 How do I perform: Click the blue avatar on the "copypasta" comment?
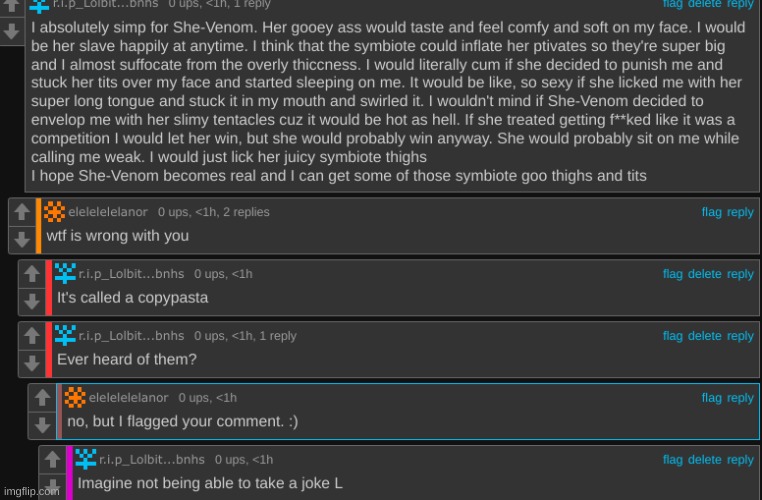tap(65, 274)
